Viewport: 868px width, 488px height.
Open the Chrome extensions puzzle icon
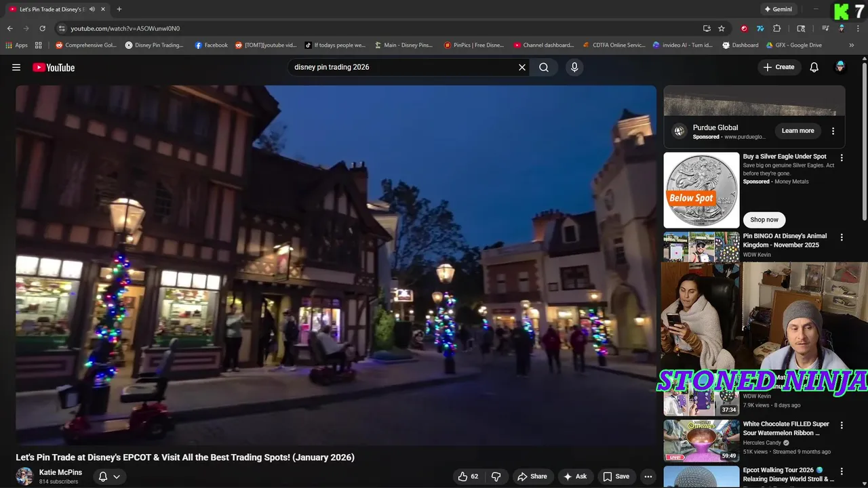coord(777,28)
